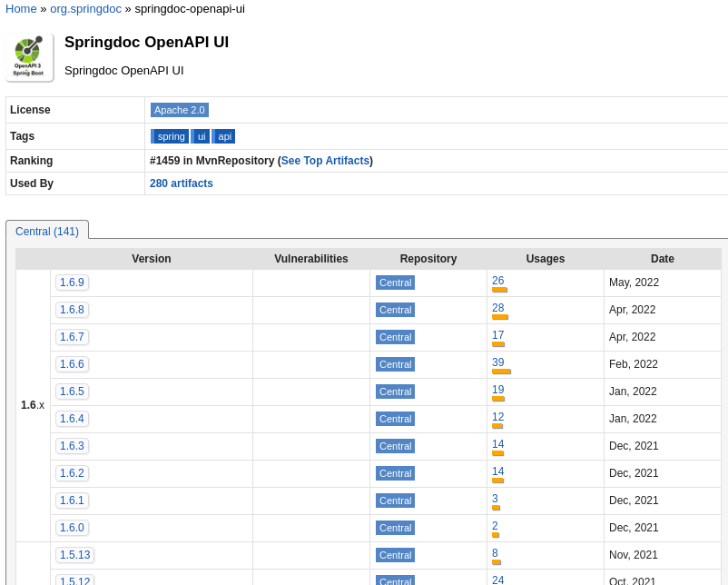The height and width of the screenshot is (585, 728).
Task: Select the spring tag
Action: pyautogui.click(x=170, y=136)
